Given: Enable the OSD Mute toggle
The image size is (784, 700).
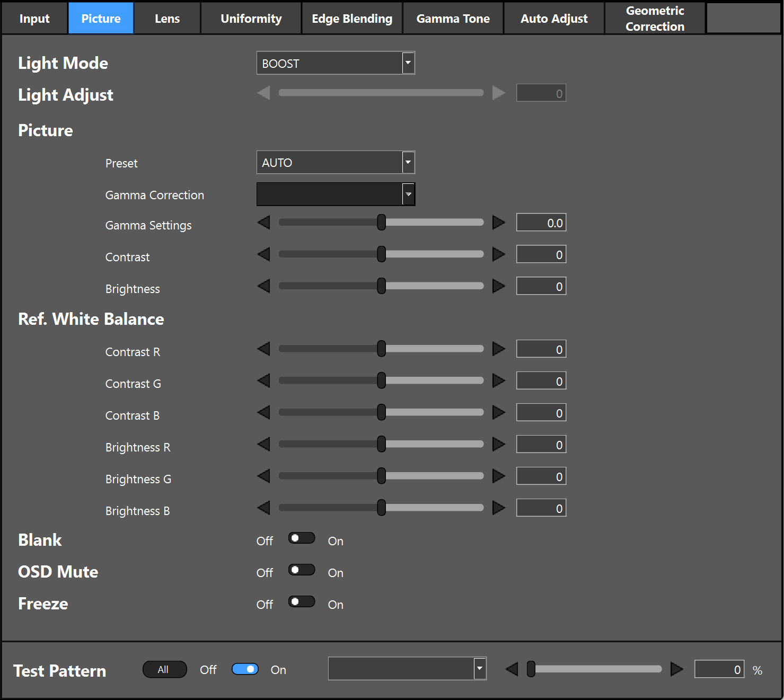Looking at the screenshot, I should [x=302, y=570].
